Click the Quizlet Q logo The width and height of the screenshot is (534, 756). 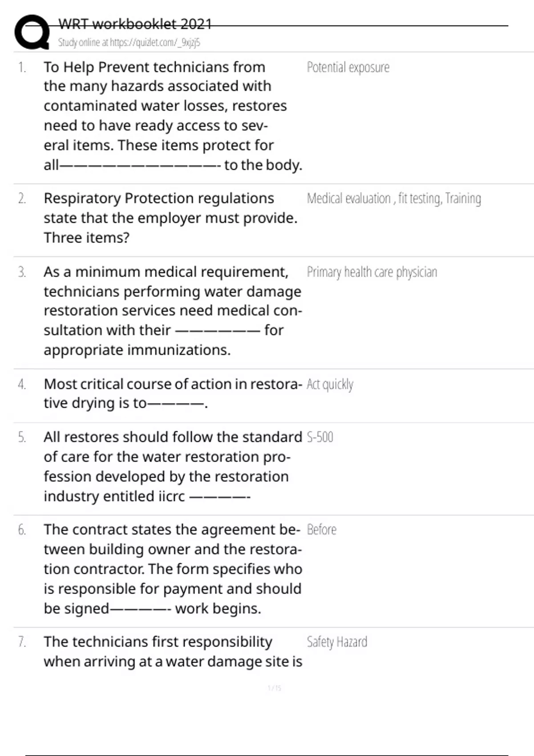[x=32, y=32]
